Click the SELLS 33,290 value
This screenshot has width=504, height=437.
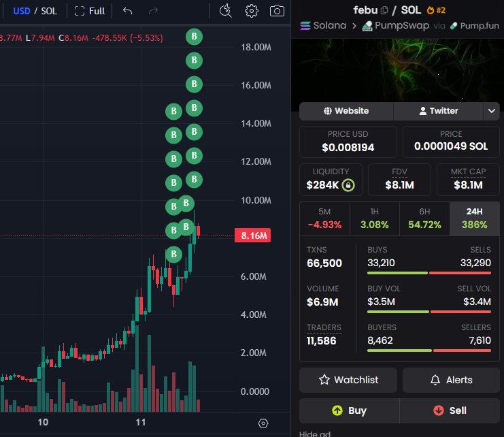click(475, 263)
